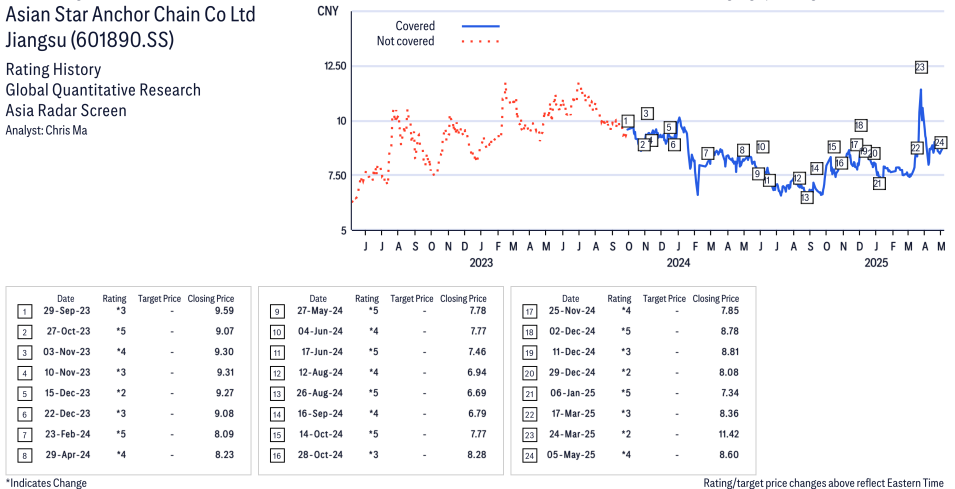The image size is (955, 489).
Task: Click the 'Asian Star Anchor Chain Co Ltd' title
Action: 130,15
